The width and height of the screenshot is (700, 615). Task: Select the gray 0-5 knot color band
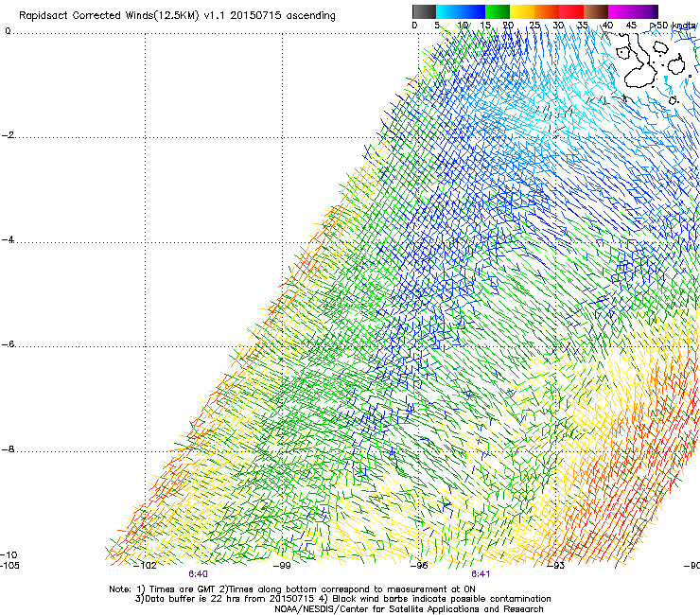point(424,11)
